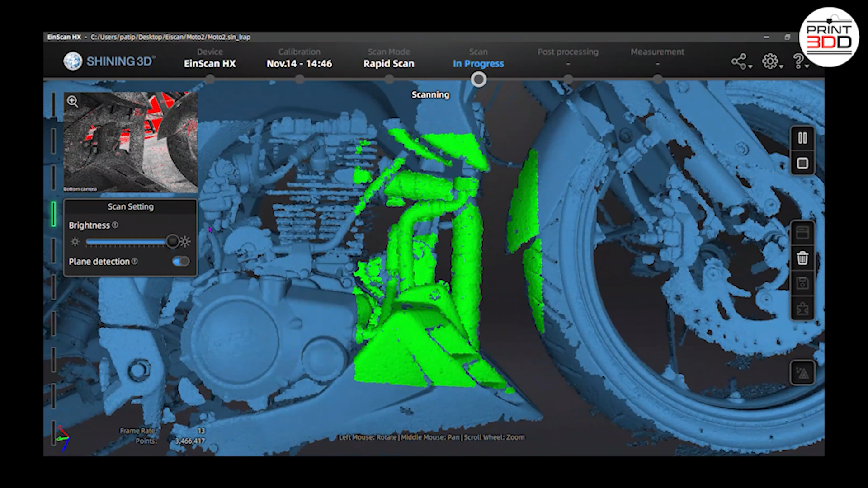Click the XYZ axis orientation gizmo

(62, 438)
